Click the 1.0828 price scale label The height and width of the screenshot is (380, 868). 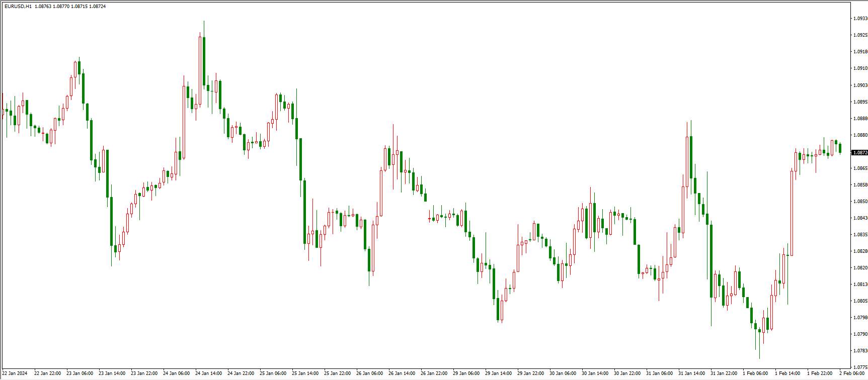pyautogui.click(x=860, y=251)
